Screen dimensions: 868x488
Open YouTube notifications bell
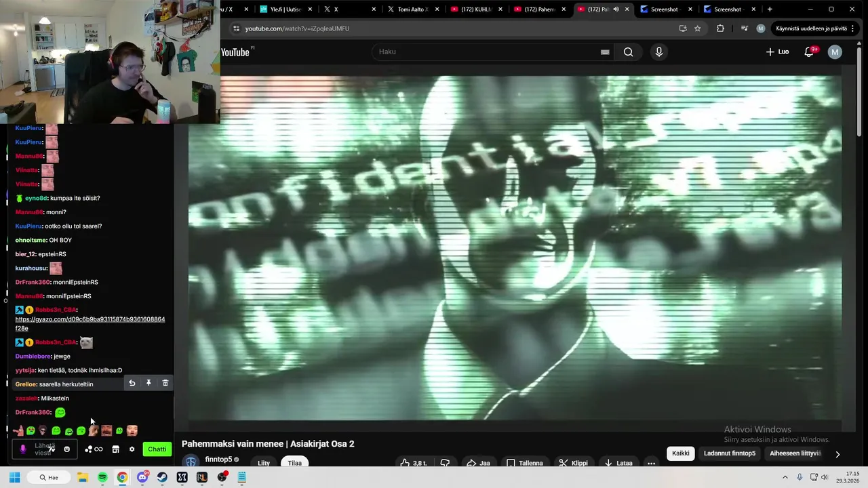tap(810, 52)
